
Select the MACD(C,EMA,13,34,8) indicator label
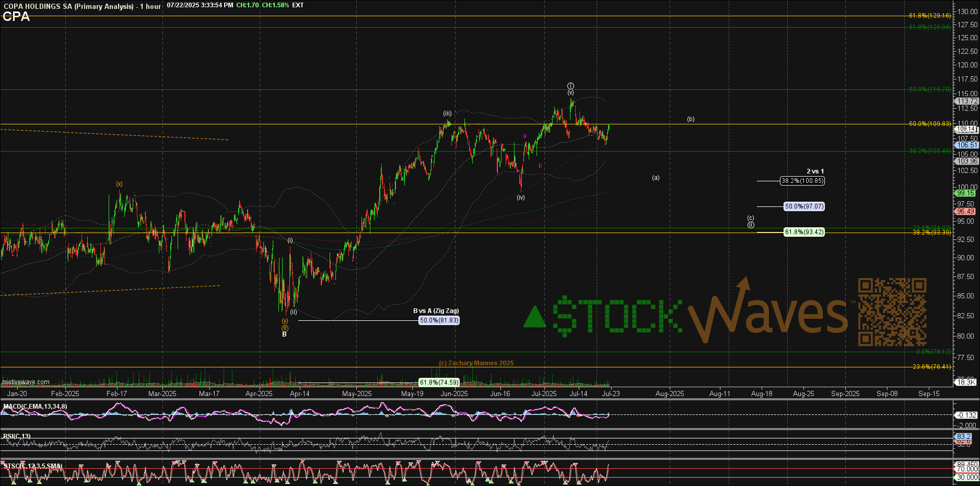[35, 407]
